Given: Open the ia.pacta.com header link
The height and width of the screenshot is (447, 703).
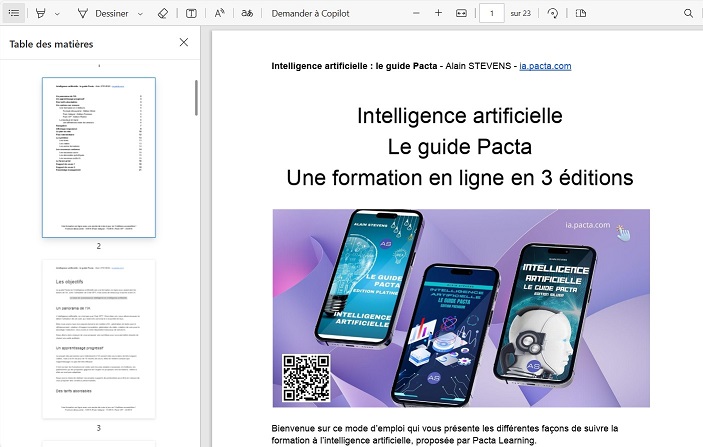Looking at the screenshot, I should tap(545, 66).
